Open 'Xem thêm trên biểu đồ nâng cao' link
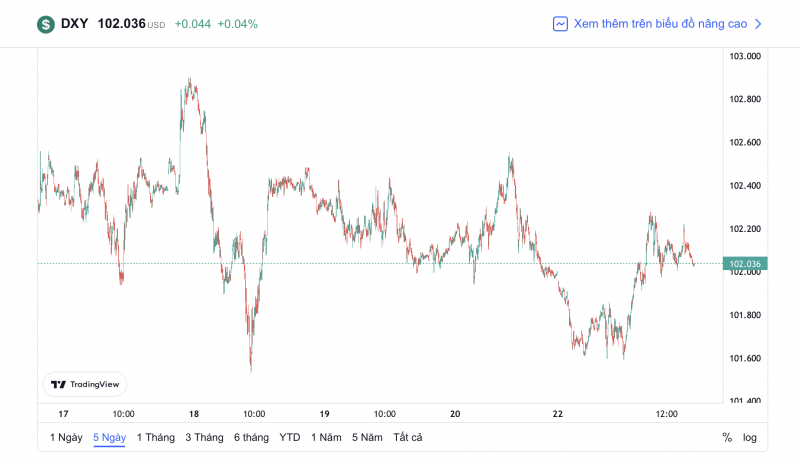The width and height of the screenshot is (800, 464). point(661,24)
